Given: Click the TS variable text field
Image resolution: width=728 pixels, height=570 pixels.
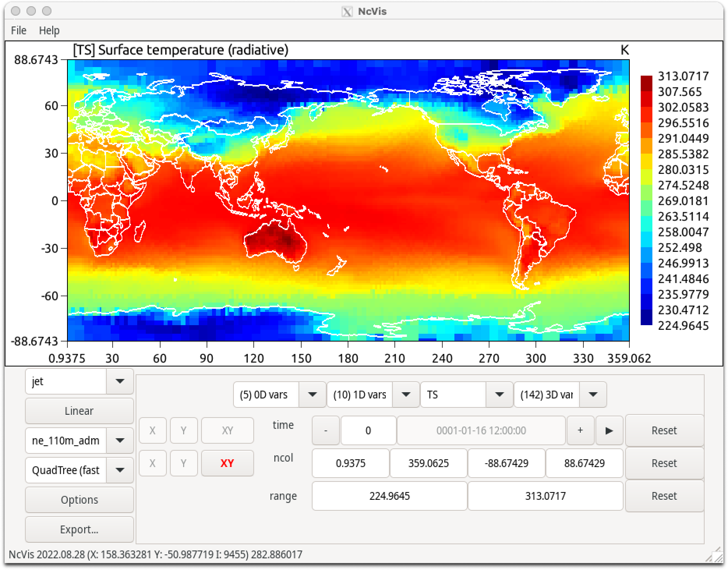Looking at the screenshot, I should pyautogui.click(x=454, y=395).
